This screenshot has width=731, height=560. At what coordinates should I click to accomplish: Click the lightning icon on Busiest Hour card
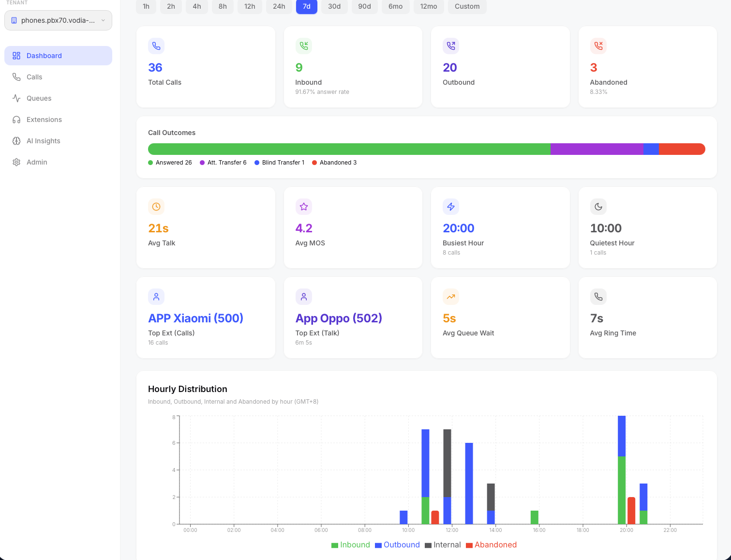(451, 207)
